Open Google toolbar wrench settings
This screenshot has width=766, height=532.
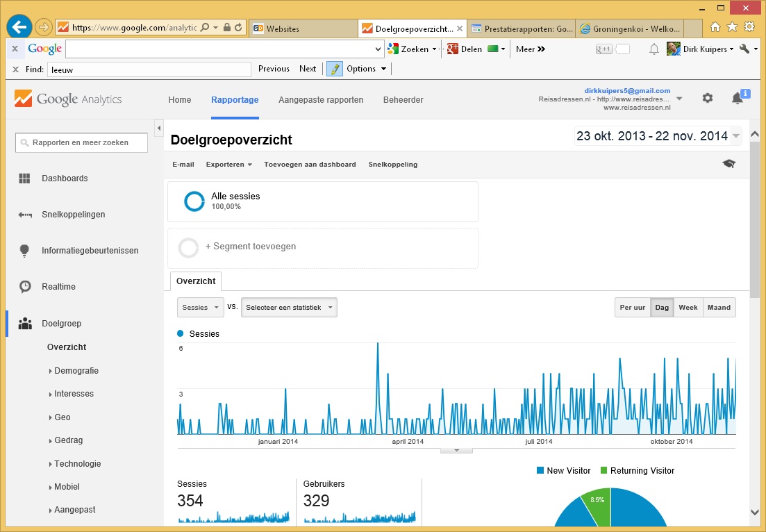(x=744, y=49)
